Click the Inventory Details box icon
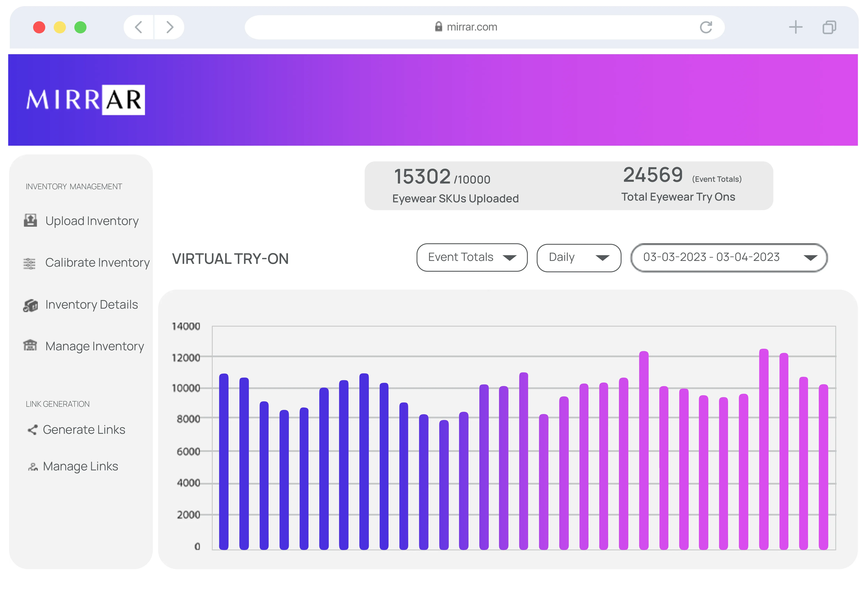Viewport: 868px width, 603px height. [31, 305]
